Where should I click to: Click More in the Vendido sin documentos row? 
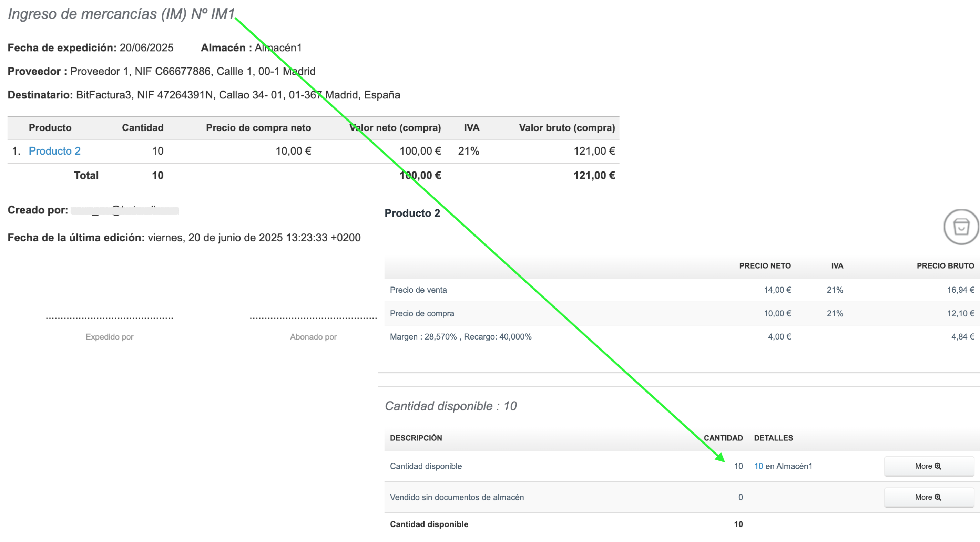click(x=929, y=497)
